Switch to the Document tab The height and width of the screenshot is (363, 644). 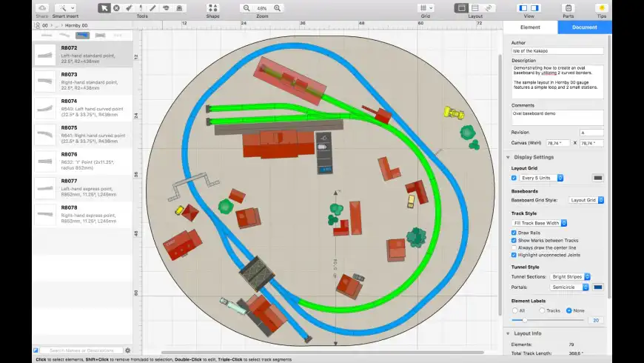(585, 27)
